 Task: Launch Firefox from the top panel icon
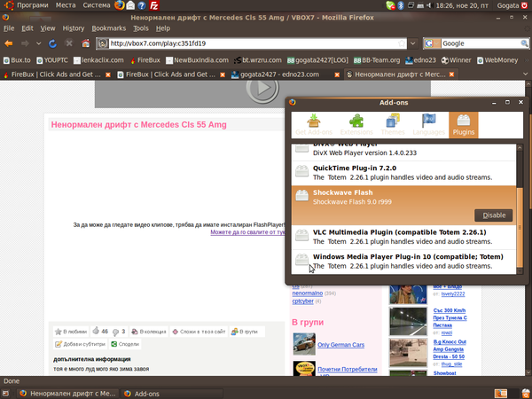coord(120,5)
